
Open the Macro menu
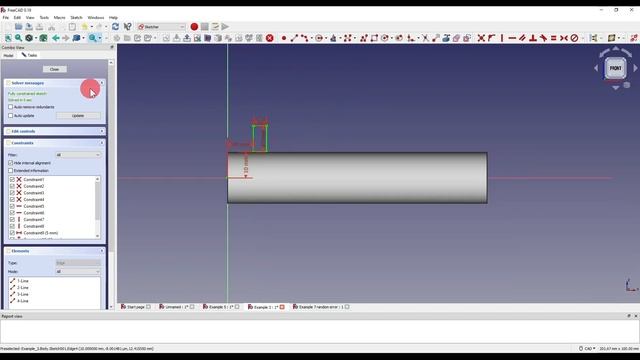coord(60,18)
